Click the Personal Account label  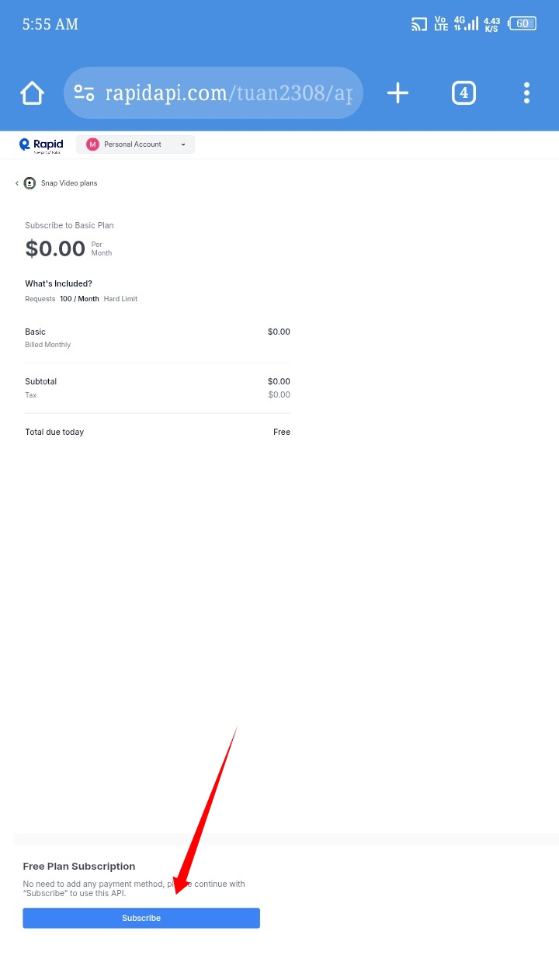click(x=133, y=144)
